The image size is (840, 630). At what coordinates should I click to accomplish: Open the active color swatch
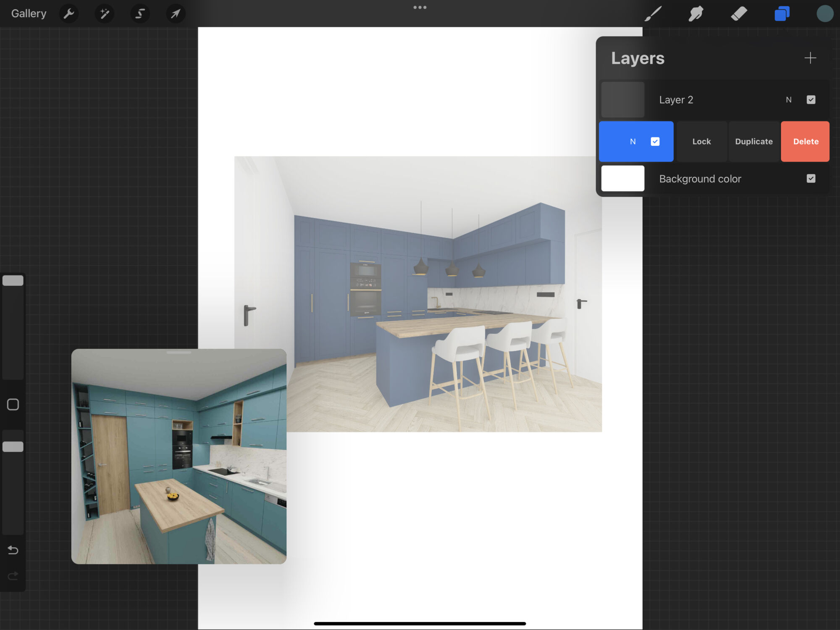[824, 13]
